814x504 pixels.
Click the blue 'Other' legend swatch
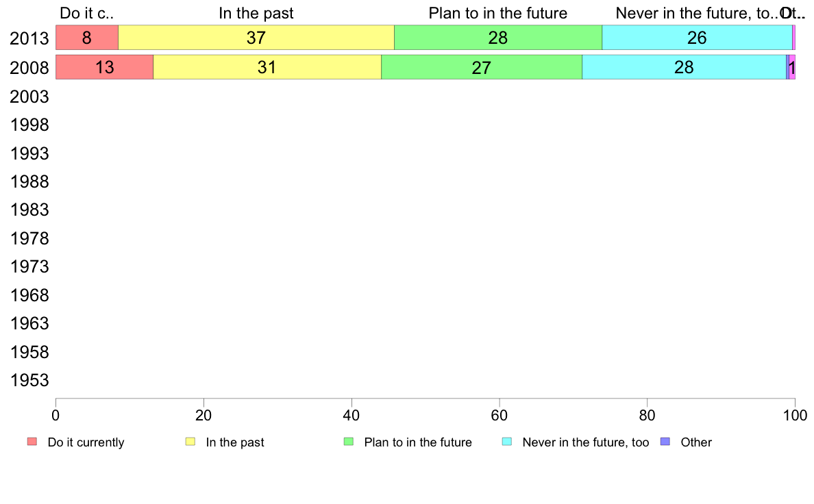665,442
